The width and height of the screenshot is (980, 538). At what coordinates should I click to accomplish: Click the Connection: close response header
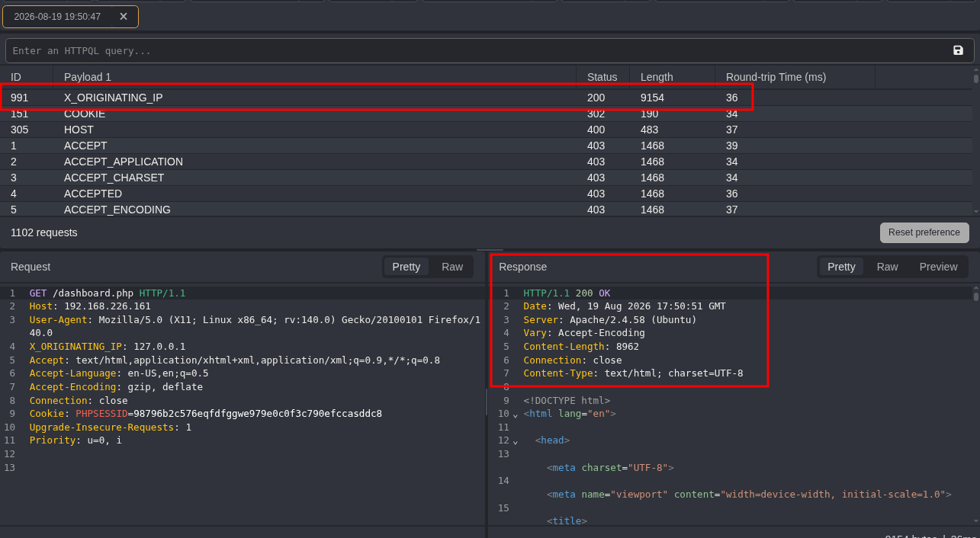pos(573,360)
